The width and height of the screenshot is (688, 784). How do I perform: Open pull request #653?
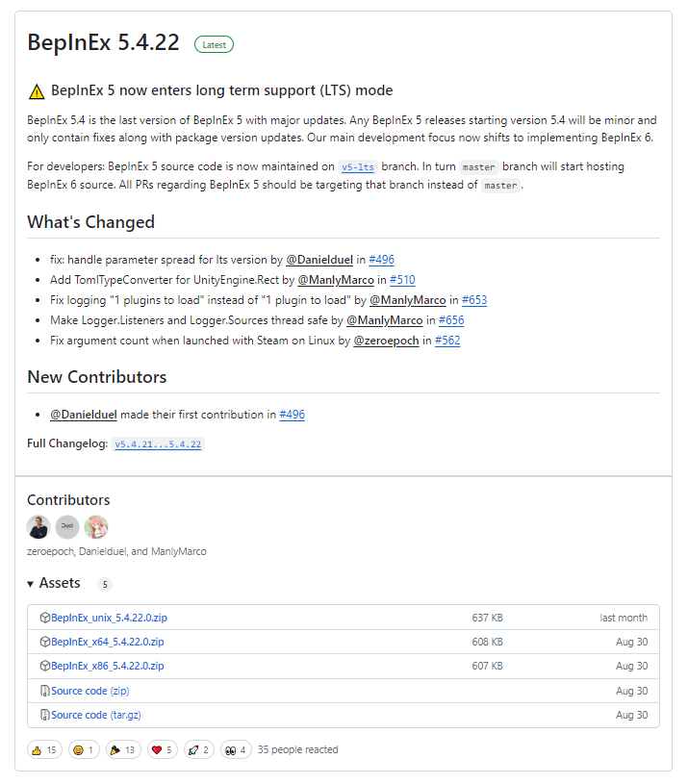coord(474,300)
